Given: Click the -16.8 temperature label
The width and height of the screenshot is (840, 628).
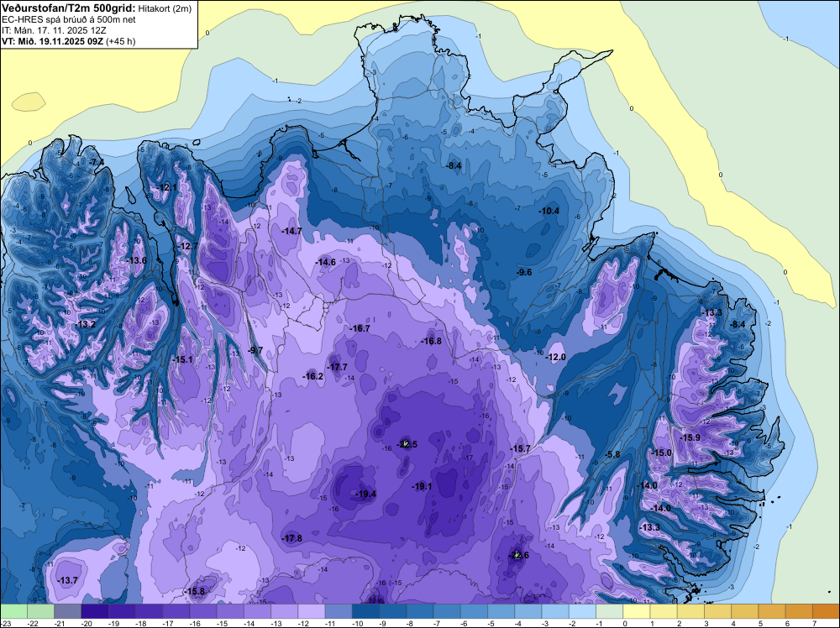Looking at the screenshot, I should [x=431, y=341].
